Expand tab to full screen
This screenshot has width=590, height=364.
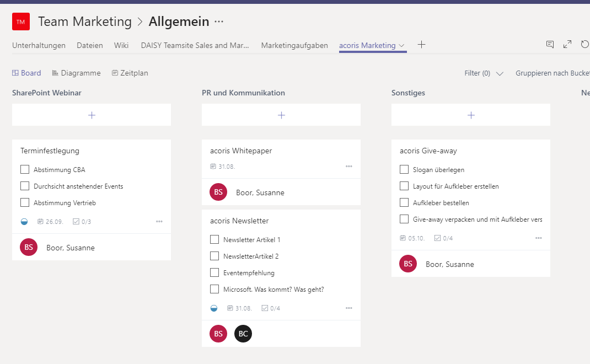(567, 45)
